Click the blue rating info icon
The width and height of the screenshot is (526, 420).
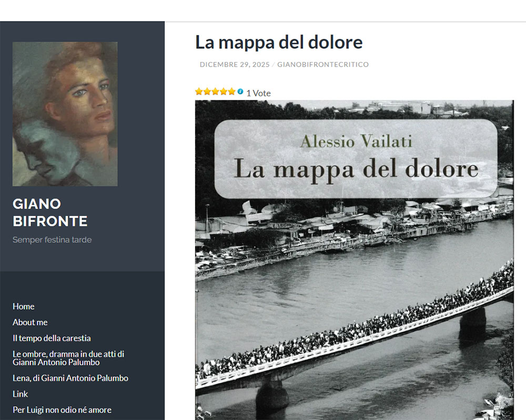[x=240, y=92]
